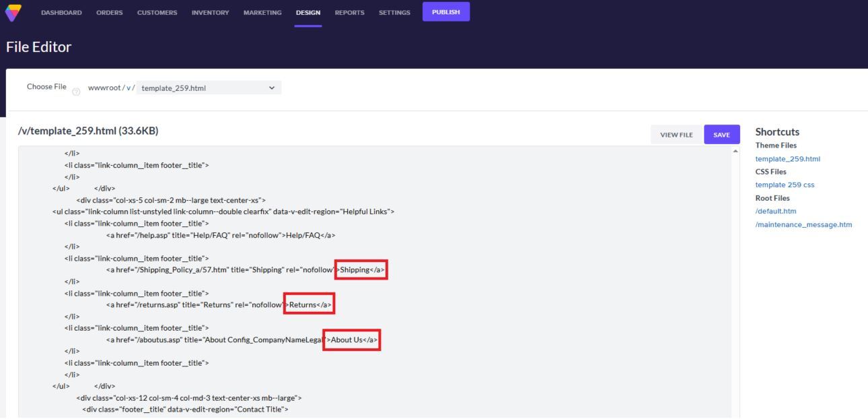Click the scrollbar up arrow in code editor
Image resolution: width=868 pixels, height=419 pixels.
(x=735, y=151)
